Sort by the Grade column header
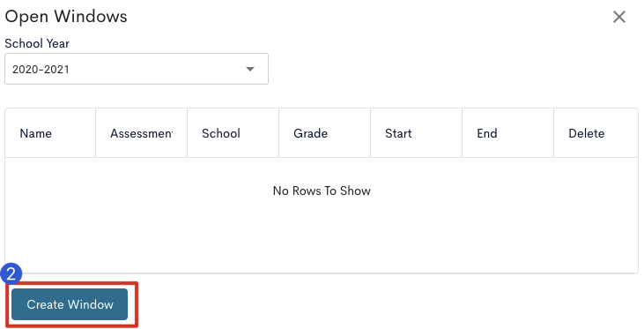This screenshot has height=329, width=644. (310, 133)
